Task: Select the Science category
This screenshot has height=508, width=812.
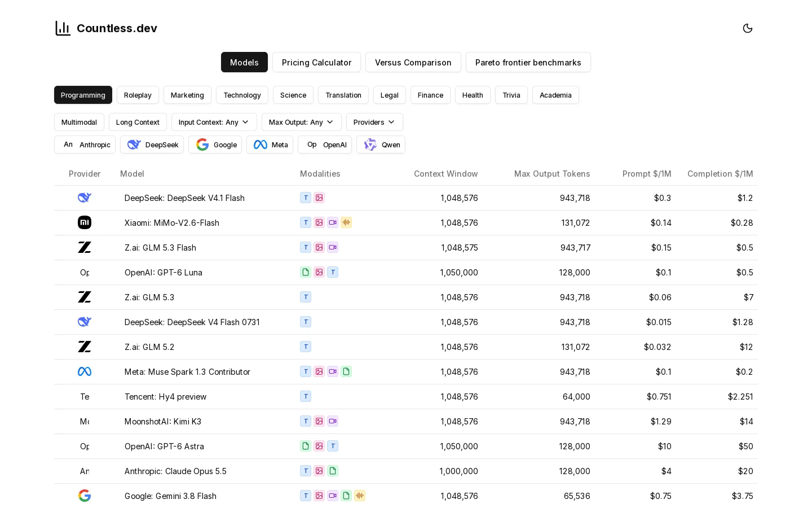Action: click(x=293, y=95)
